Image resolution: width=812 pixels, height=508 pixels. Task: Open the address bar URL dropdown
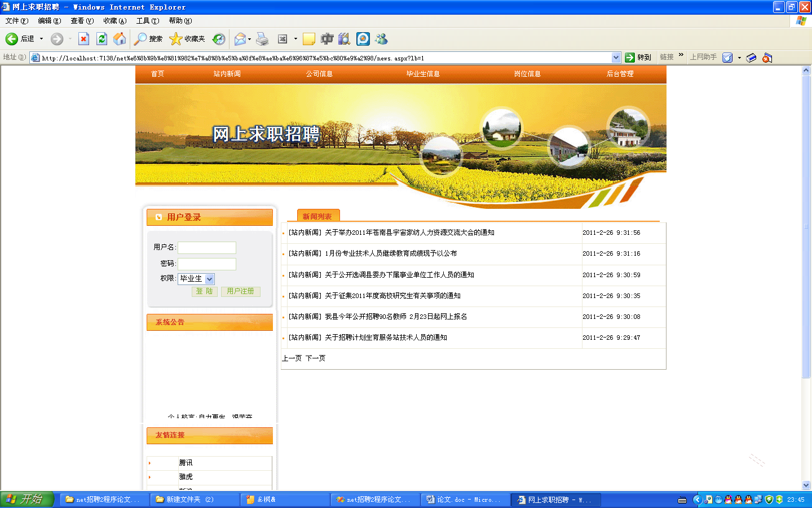(x=617, y=57)
